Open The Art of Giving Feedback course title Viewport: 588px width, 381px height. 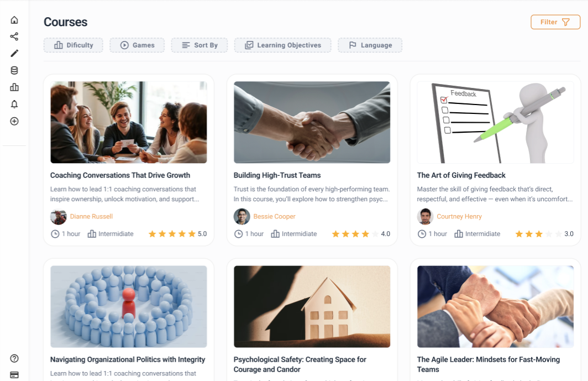pyautogui.click(x=461, y=175)
